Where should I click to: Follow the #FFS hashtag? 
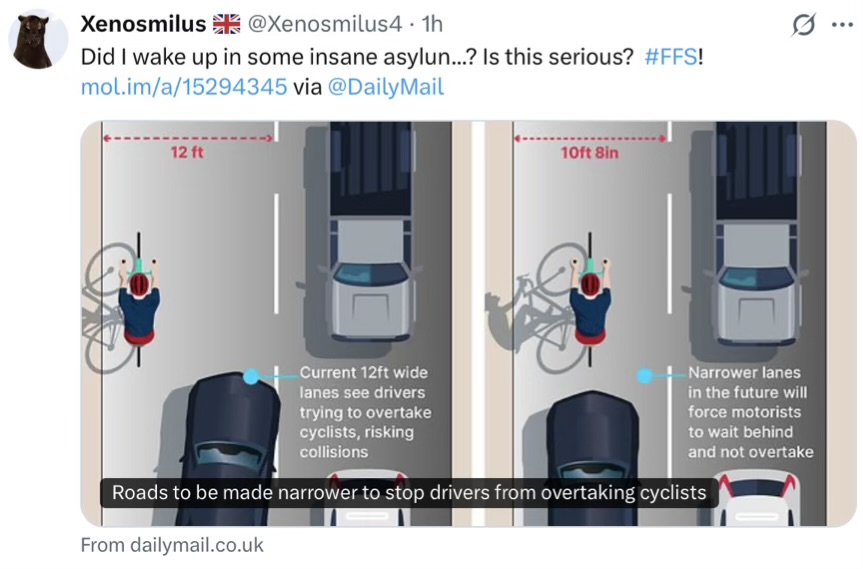pos(670,57)
